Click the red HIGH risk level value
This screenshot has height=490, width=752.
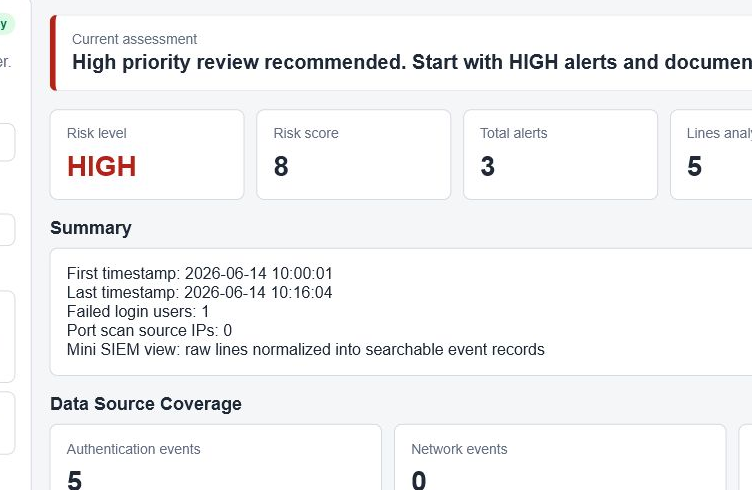pos(102,166)
